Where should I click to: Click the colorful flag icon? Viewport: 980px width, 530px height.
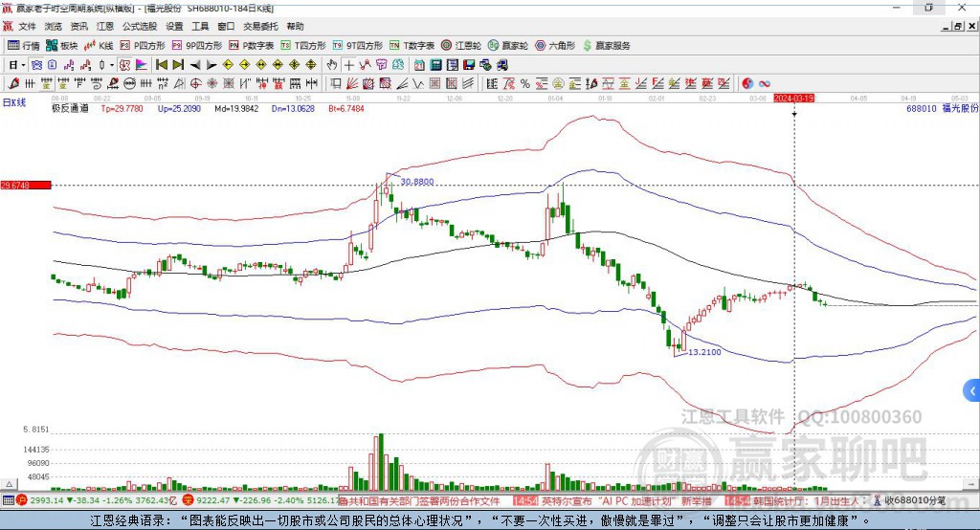point(142,65)
